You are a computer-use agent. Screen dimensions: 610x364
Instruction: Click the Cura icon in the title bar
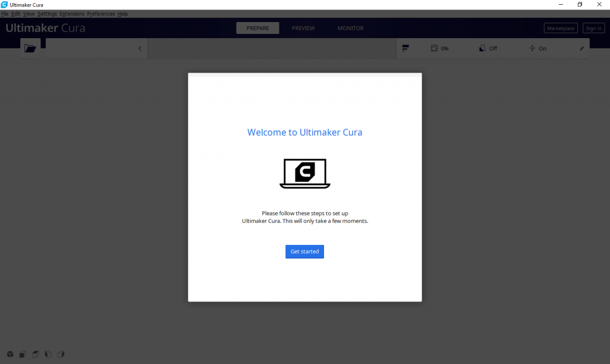[x=4, y=5]
